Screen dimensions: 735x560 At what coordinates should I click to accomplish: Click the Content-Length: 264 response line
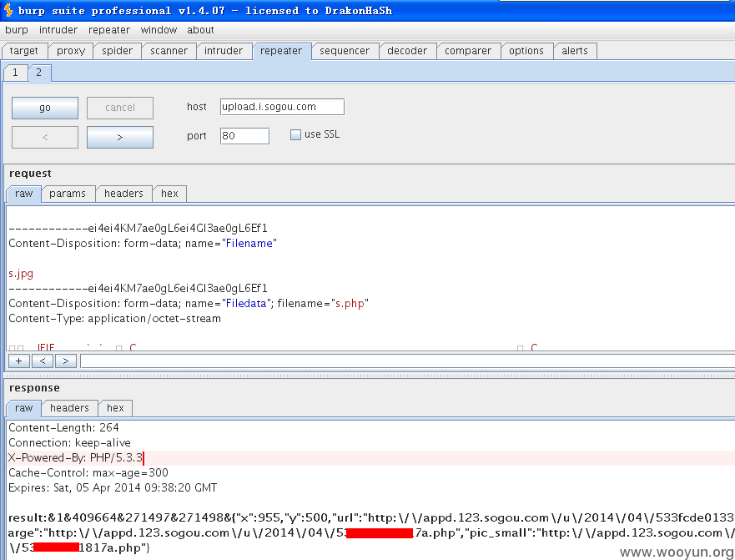(63, 428)
